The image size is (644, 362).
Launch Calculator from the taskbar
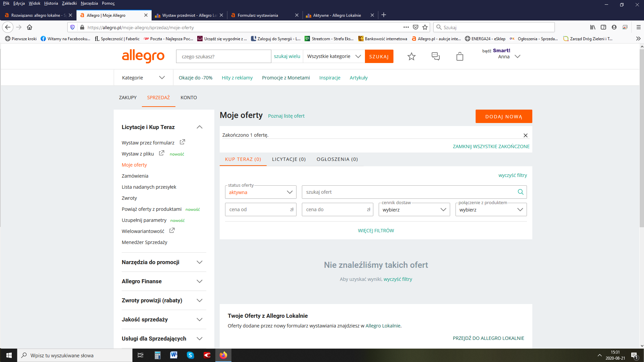point(157,355)
